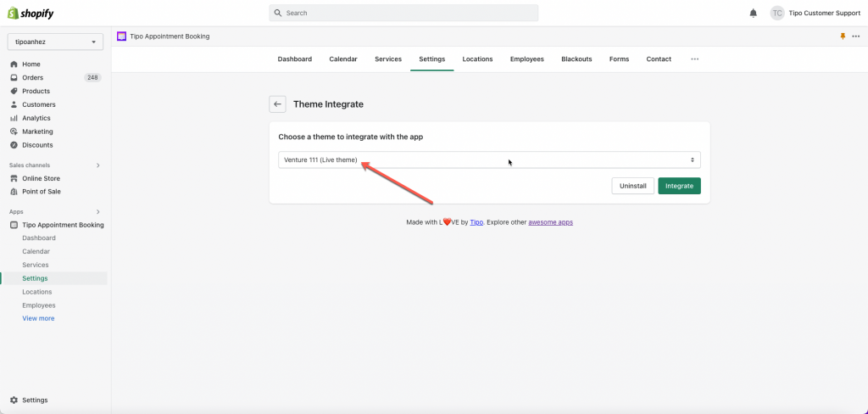Viewport: 868px width, 414px height.
Task: Click the Tipo Appointment Booking app icon in header
Action: (122, 36)
